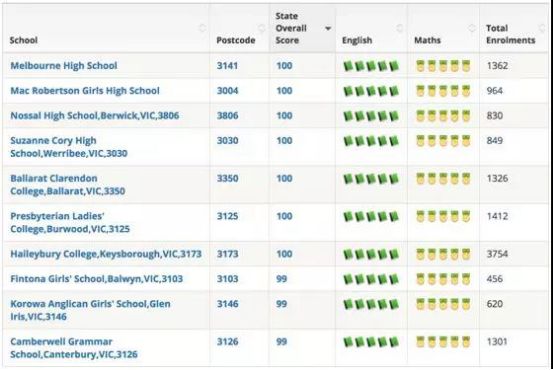Open Ballarat Clarendon College link
The height and width of the screenshot is (370, 553).
(x=68, y=185)
